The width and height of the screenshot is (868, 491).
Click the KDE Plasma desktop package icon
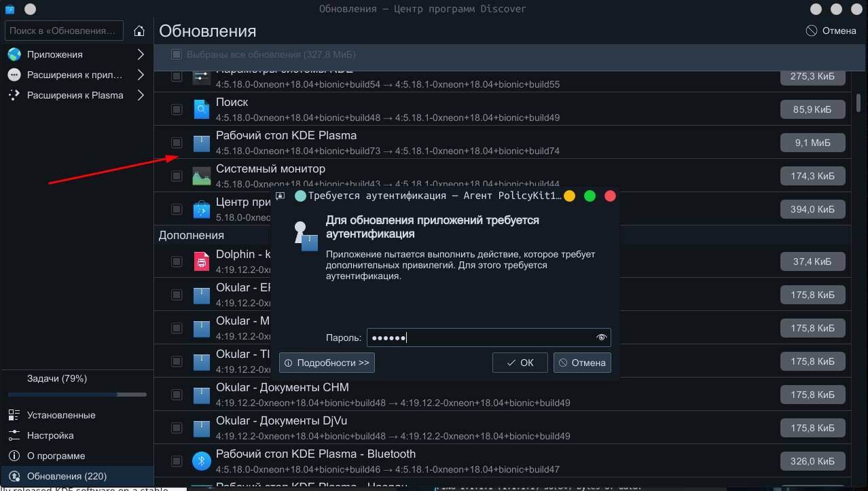click(202, 143)
